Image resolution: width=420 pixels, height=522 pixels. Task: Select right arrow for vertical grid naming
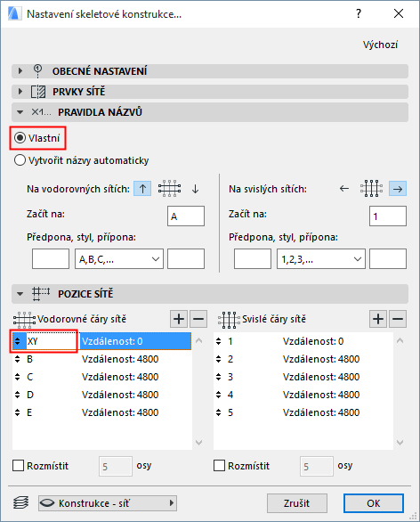point(398,189)
